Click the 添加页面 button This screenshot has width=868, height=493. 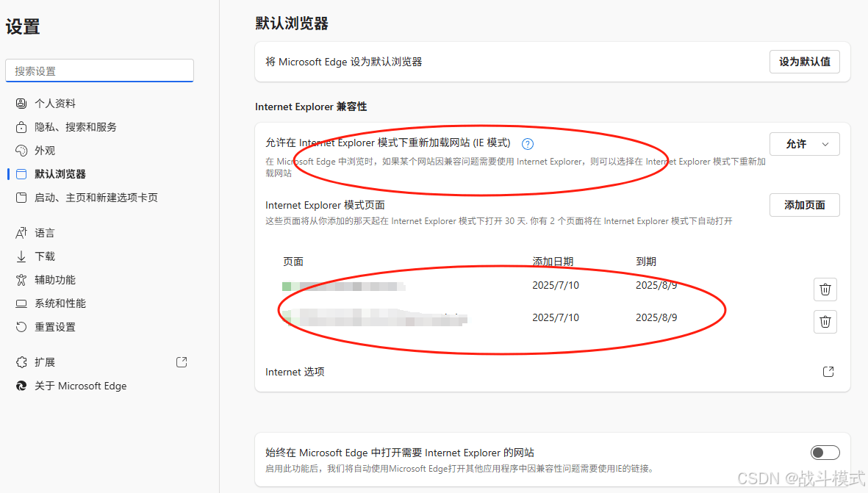(804, 205)
